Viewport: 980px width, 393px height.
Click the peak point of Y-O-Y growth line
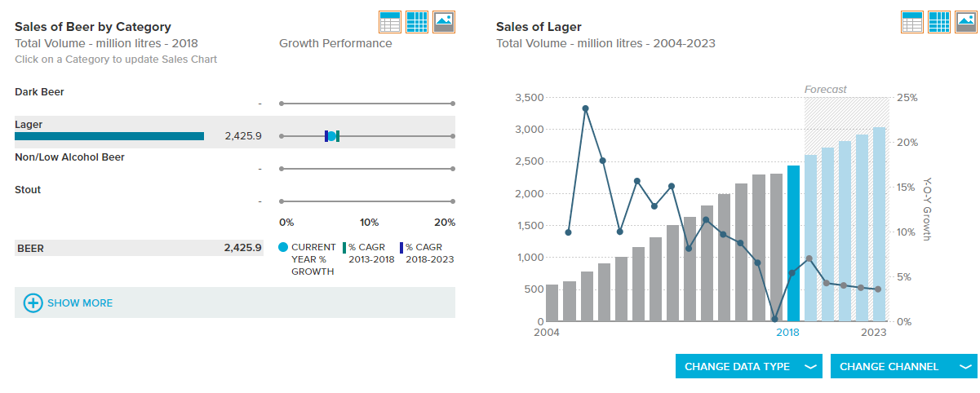(585, 108)
